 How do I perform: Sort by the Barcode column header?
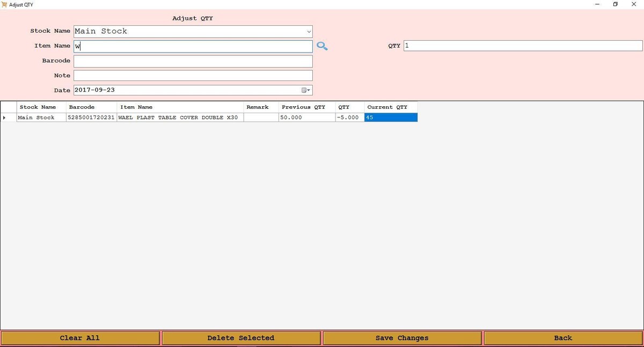pyautogui.click(x=91, y=107)
